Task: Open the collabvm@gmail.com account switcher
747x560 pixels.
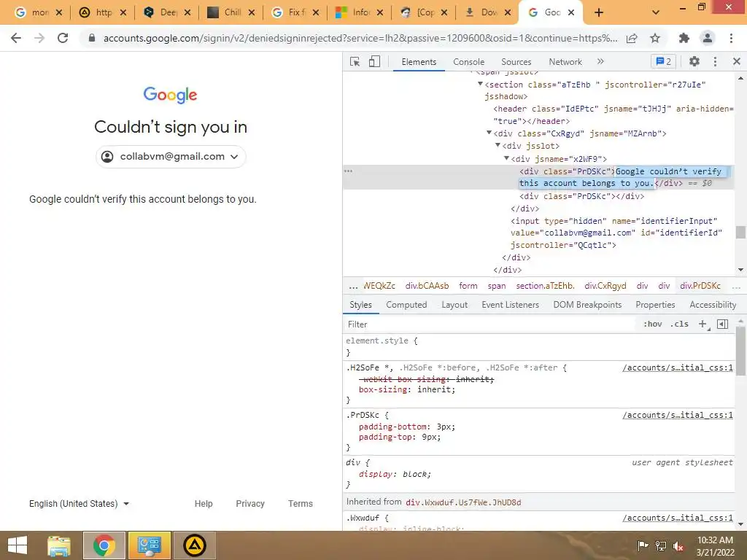Action: [171, 157]
